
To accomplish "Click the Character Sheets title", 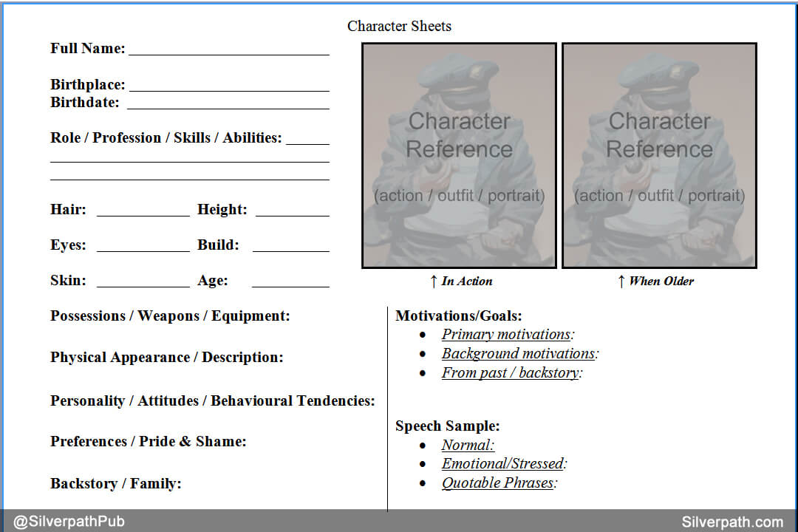I will point(399,26).
